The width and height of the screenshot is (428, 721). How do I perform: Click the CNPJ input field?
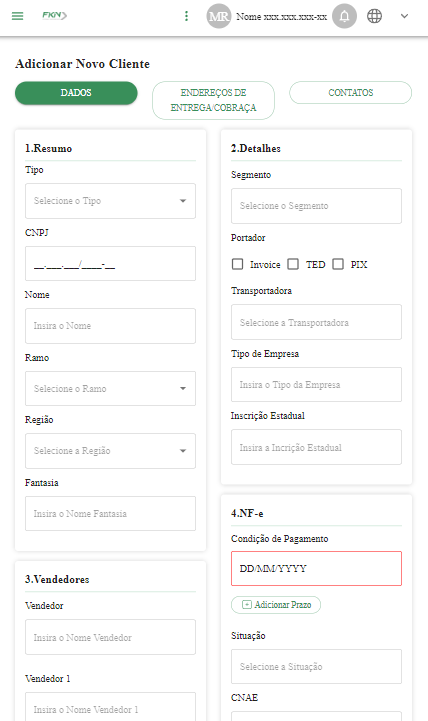pos(110,263)
